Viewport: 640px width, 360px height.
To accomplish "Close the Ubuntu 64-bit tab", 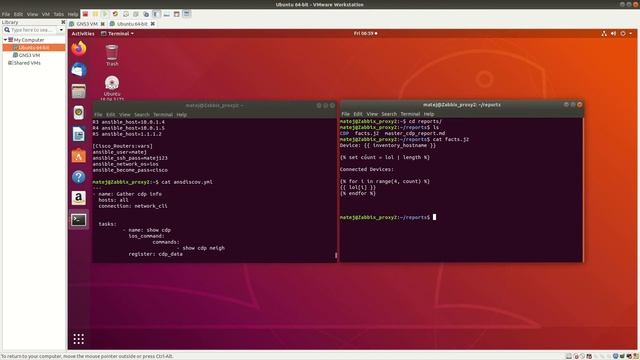I will click(153, 24).
